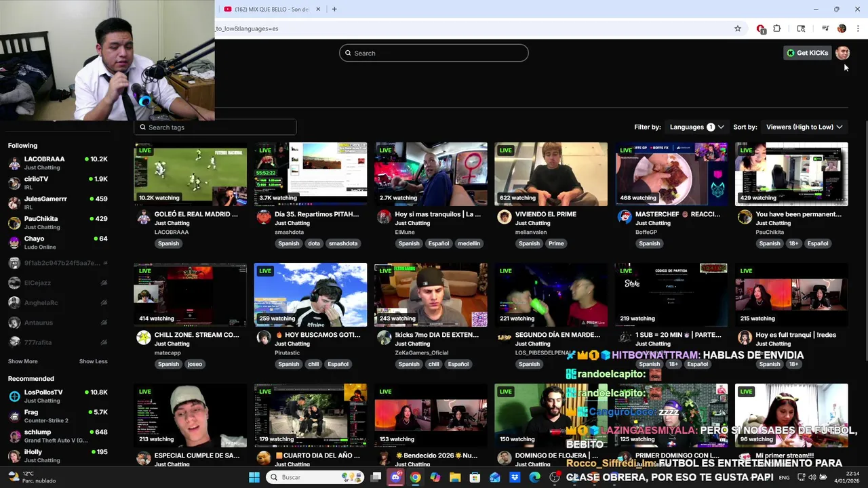Screen dimensions: 868x488
Task: Open Dropbox from the taskbar
Action: 515,477
